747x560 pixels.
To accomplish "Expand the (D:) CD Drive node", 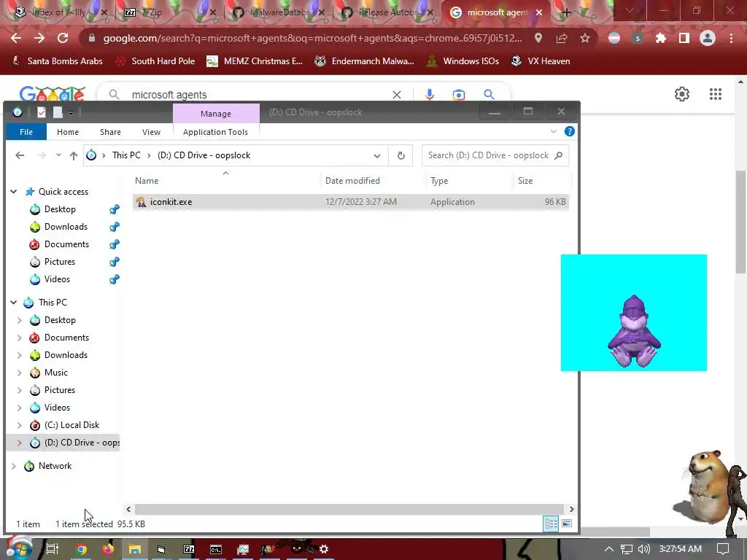I will (x=20, y=443).
